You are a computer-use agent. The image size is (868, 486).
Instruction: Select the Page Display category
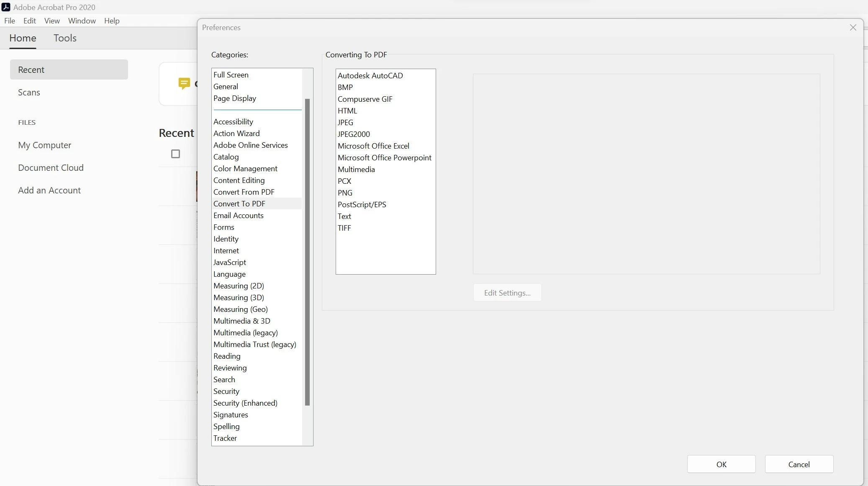click(234, 98)
